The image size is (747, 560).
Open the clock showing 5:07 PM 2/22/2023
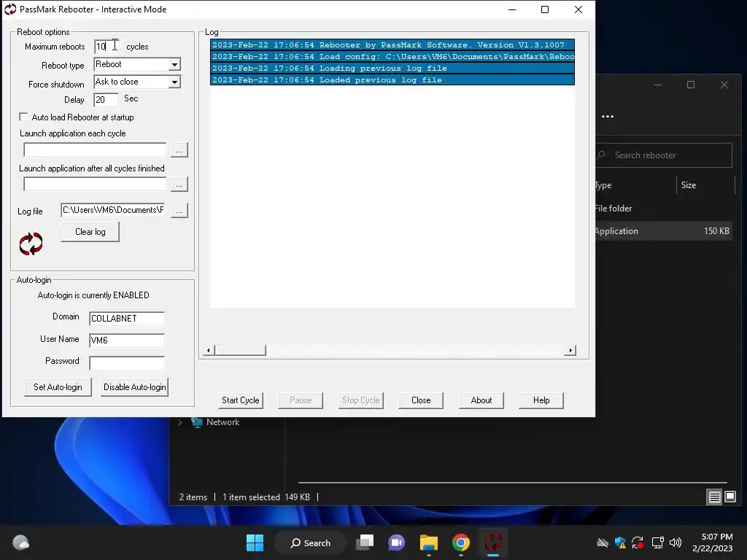pos(712,542)
